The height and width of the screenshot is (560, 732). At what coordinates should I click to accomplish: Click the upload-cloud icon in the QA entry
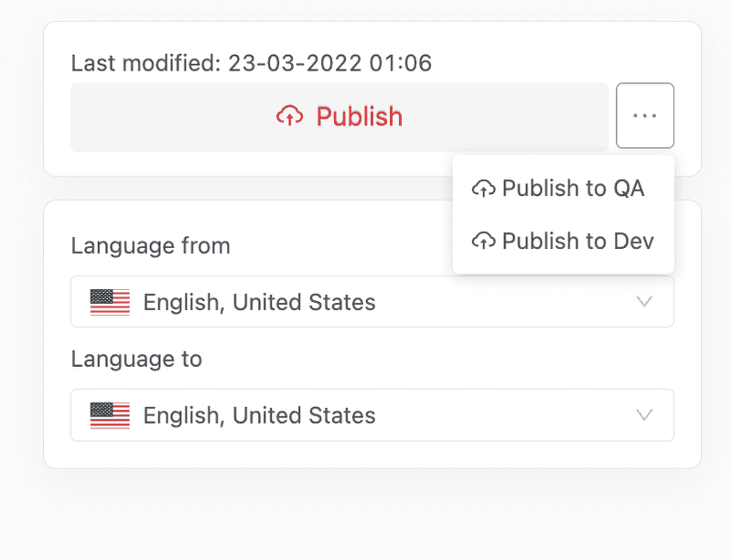coord(484,188)
